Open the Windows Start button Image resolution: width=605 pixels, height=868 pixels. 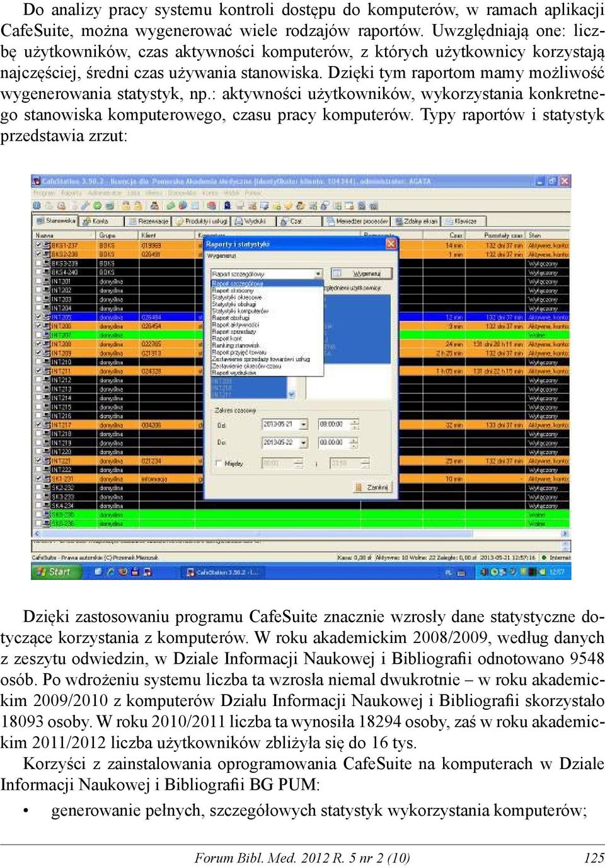57,572
